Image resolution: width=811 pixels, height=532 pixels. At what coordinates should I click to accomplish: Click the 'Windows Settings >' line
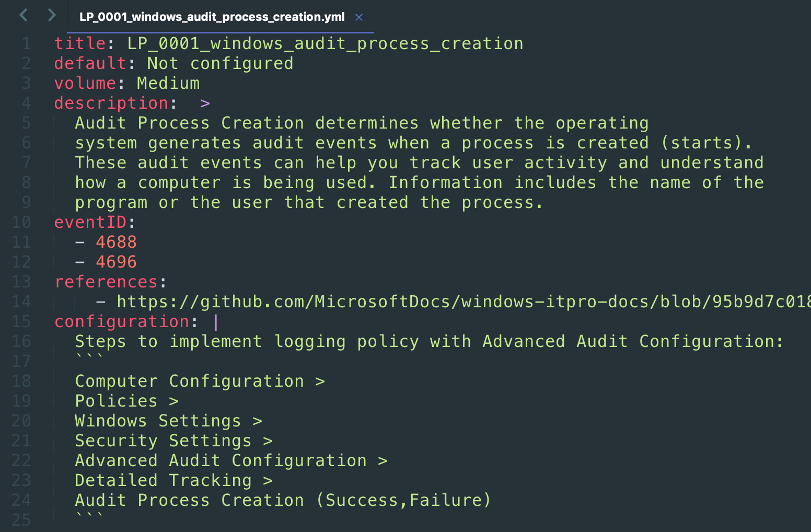coord(168,421)
